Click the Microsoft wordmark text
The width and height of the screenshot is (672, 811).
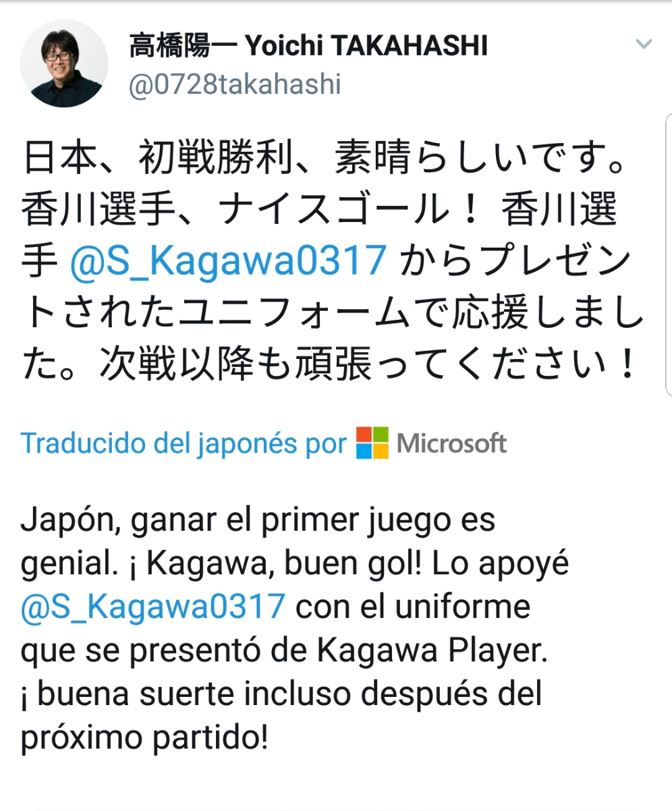click(451, 443)
